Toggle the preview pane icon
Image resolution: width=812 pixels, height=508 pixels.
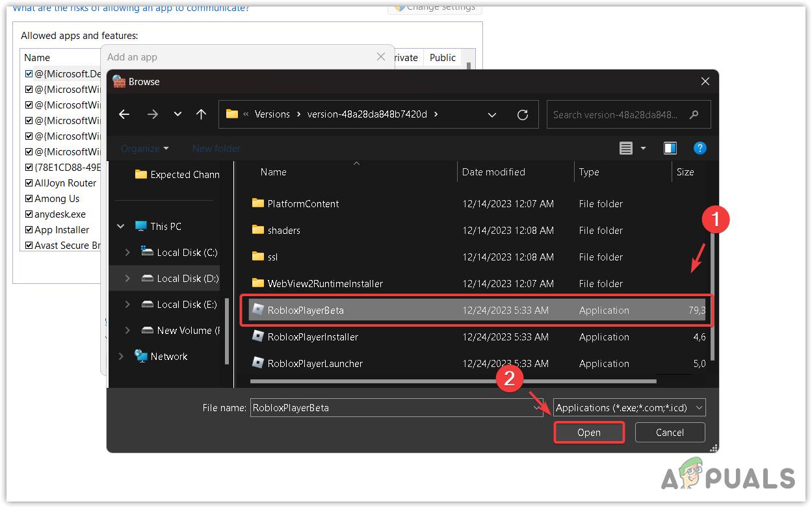click(x=670, y=149)
